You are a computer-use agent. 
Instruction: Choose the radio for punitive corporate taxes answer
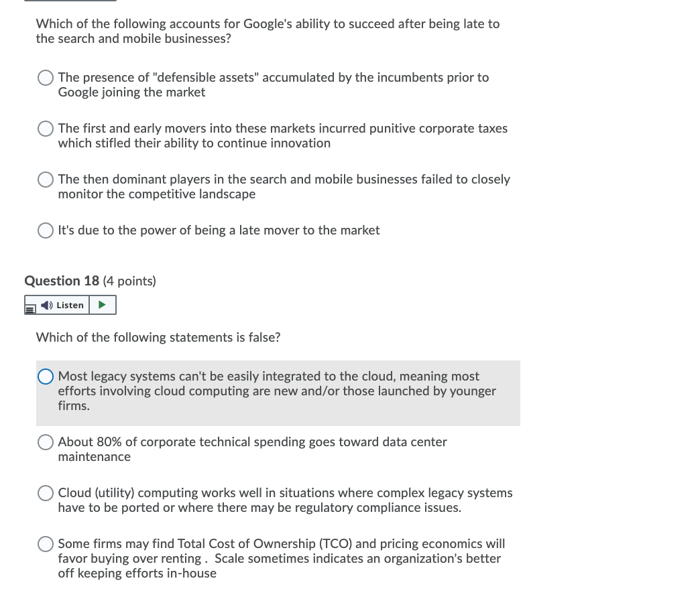point(46,129)
